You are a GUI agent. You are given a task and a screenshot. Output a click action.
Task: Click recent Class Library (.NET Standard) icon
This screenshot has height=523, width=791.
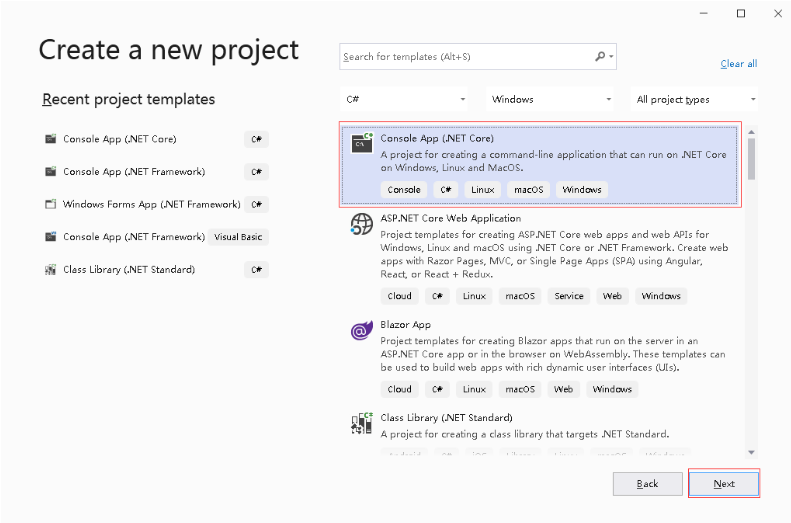coord(50,269)
